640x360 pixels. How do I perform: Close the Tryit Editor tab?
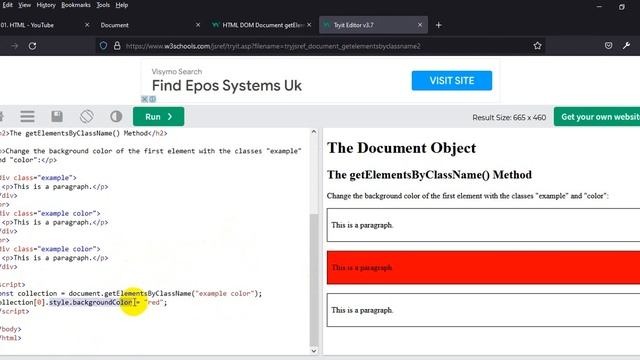point(420,25)
